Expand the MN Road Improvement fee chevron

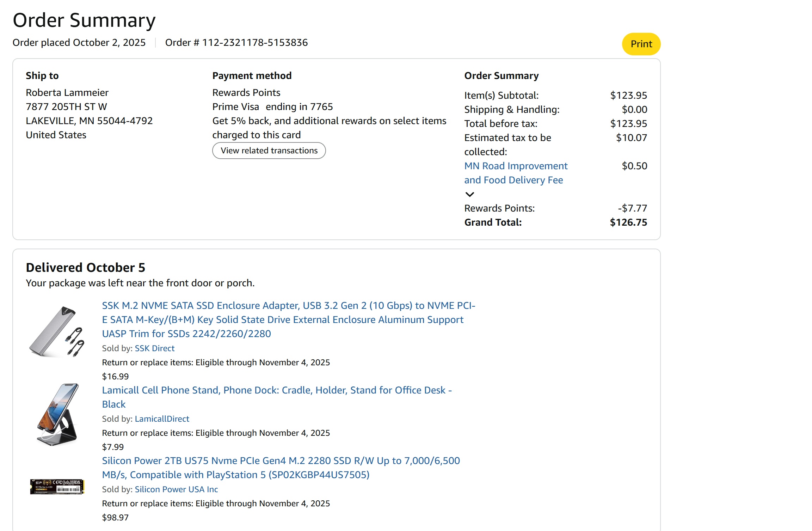(x=469, y=194)
